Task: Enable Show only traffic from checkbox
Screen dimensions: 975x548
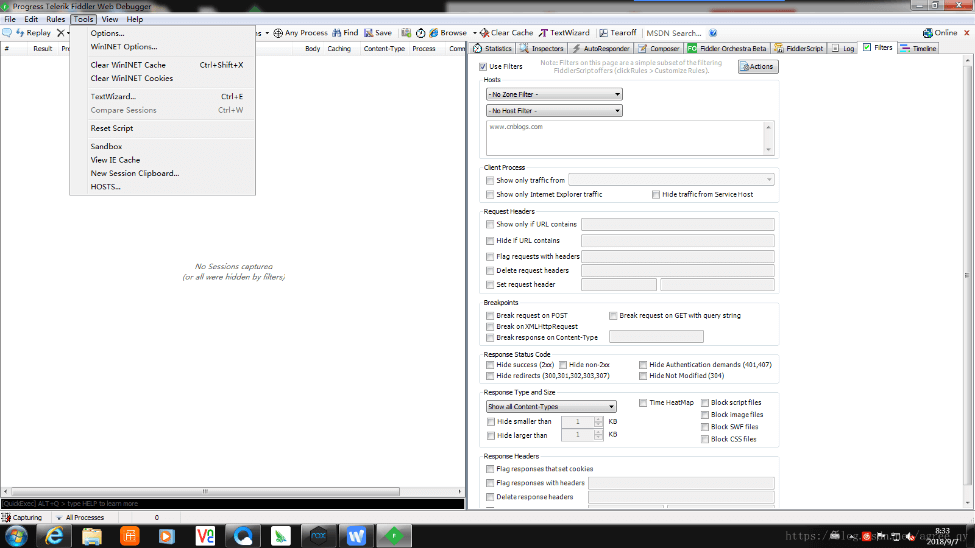Action: (x=490, y=180)
